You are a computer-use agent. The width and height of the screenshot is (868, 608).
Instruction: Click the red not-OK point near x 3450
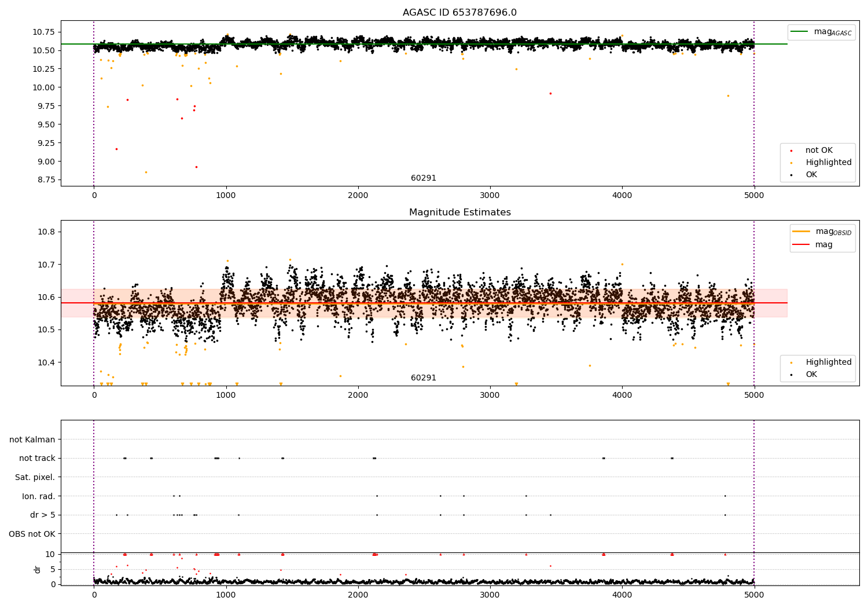(x=550, y=93)
